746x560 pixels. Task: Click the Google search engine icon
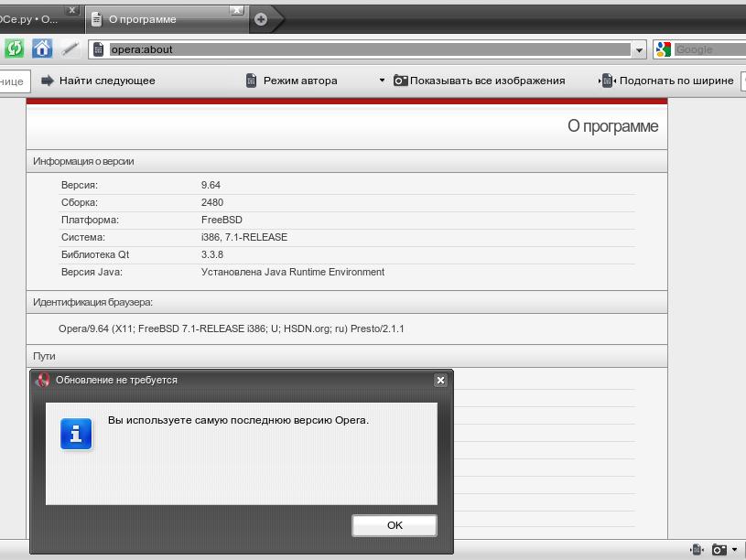coord(663,49)
